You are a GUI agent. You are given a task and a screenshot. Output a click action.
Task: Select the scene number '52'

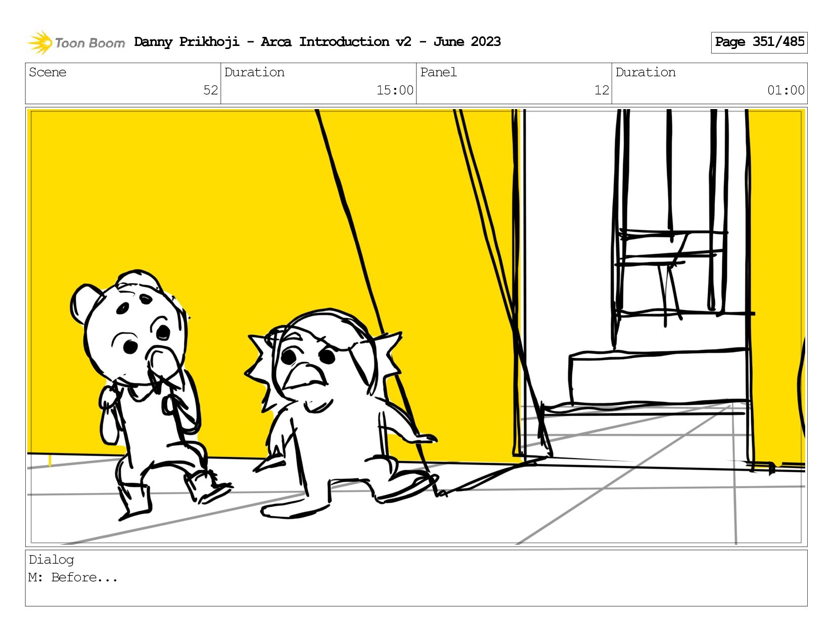pos(210,90)
